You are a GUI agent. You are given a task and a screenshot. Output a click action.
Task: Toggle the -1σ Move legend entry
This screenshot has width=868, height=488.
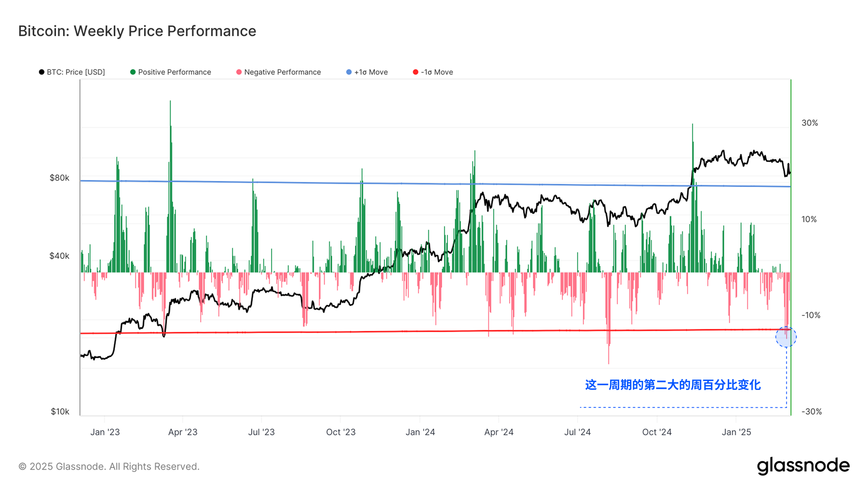point(437,72)
